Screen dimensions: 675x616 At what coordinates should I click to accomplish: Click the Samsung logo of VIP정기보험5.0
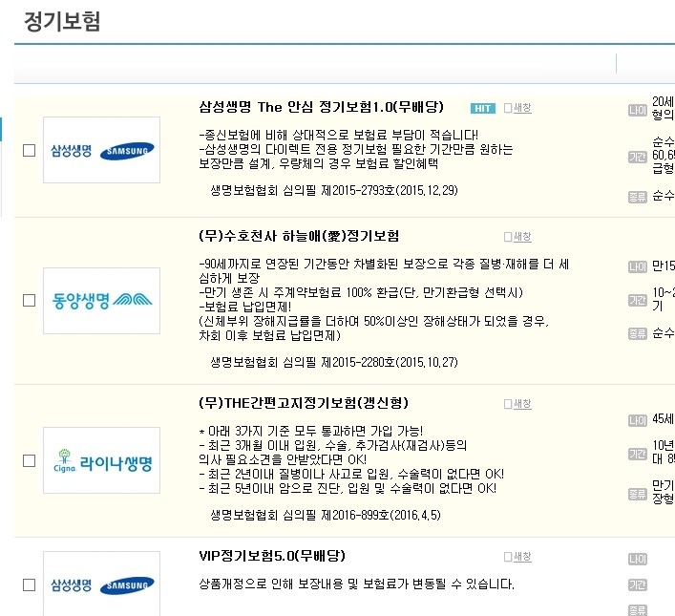[x=101, y=584]
